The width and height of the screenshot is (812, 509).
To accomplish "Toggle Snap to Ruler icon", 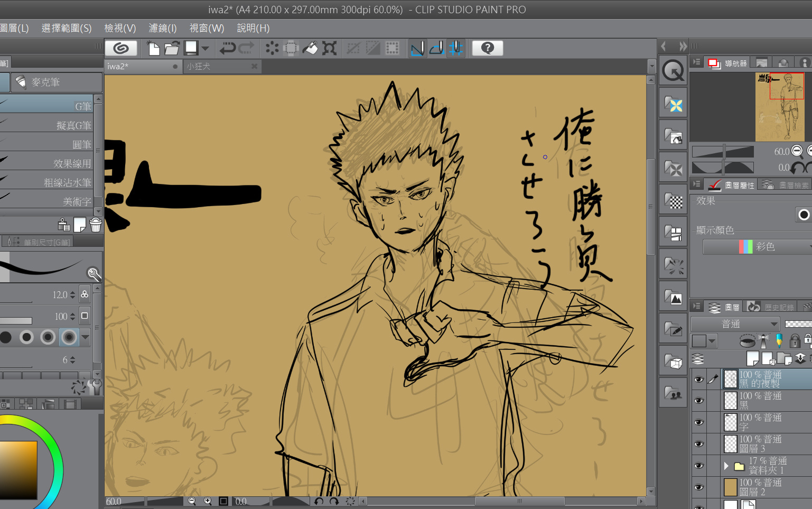I will pyautogui.click(x=417, y=49).
